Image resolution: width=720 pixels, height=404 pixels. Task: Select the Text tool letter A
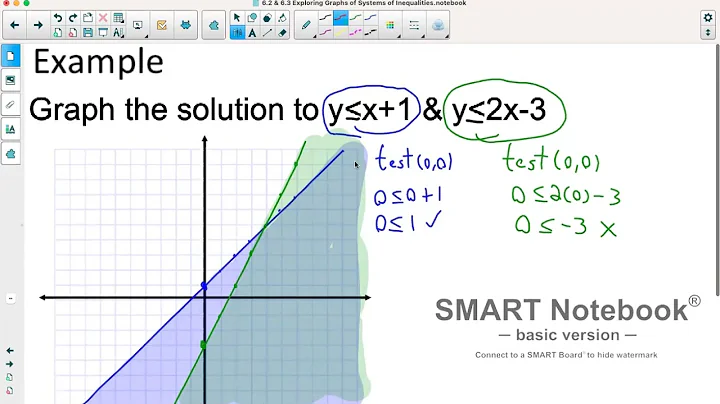(252, 33)
